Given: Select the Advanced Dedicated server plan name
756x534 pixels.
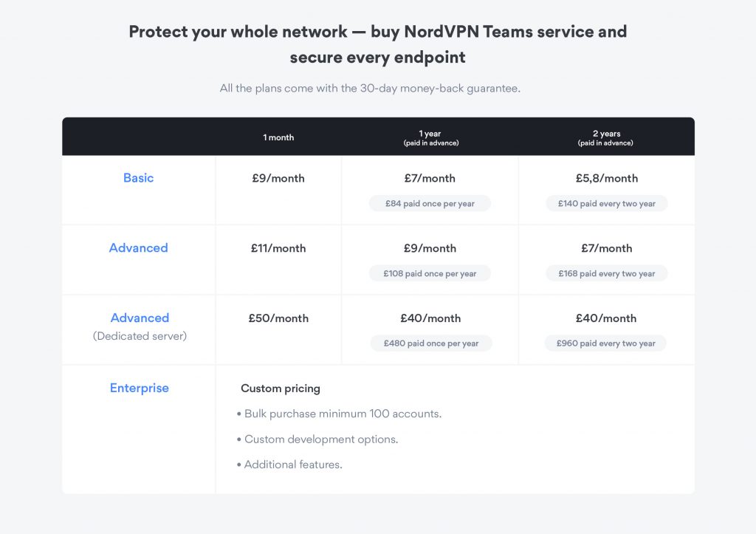Looking at the screenshot, I should (140, 318).
